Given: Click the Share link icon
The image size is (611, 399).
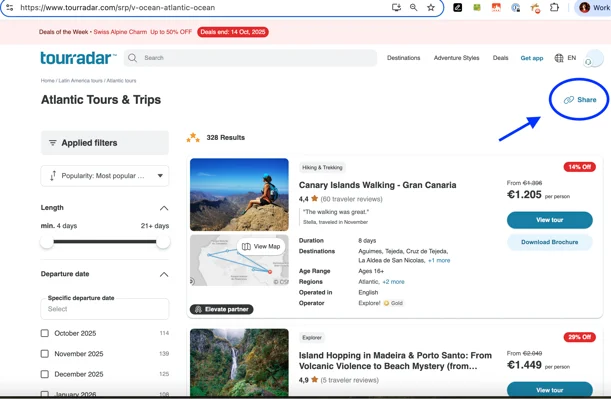Looking at the screenshot, I should click(569, 100).
